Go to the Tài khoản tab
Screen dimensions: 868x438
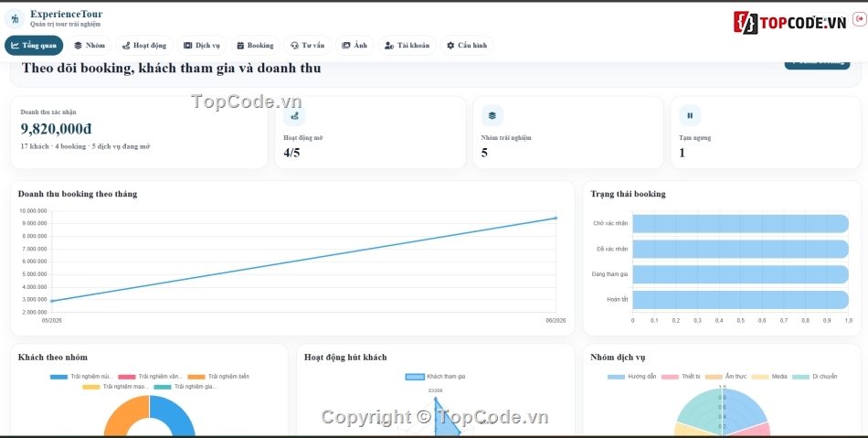pyautogui.click(x=407, y=46)
